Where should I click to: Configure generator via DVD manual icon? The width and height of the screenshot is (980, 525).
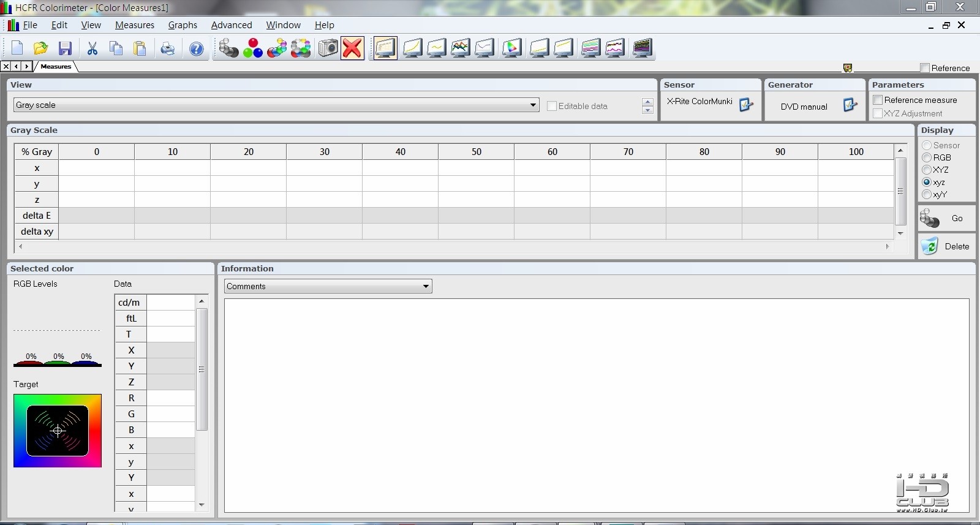point(850,105)
